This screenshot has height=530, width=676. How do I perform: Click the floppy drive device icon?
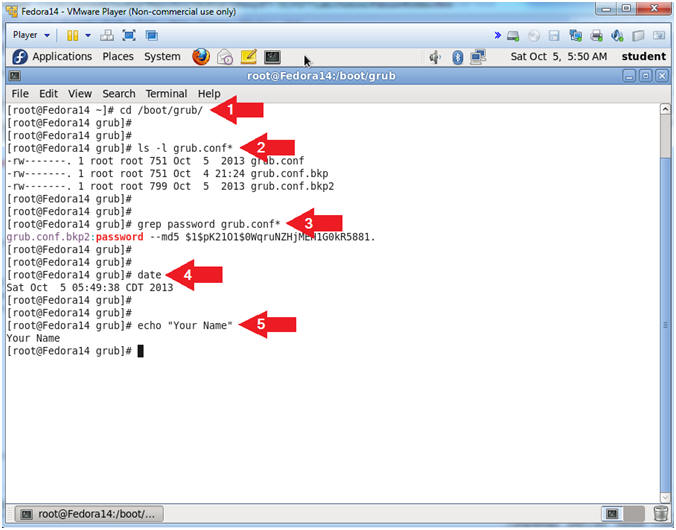[x=554, y=36]
